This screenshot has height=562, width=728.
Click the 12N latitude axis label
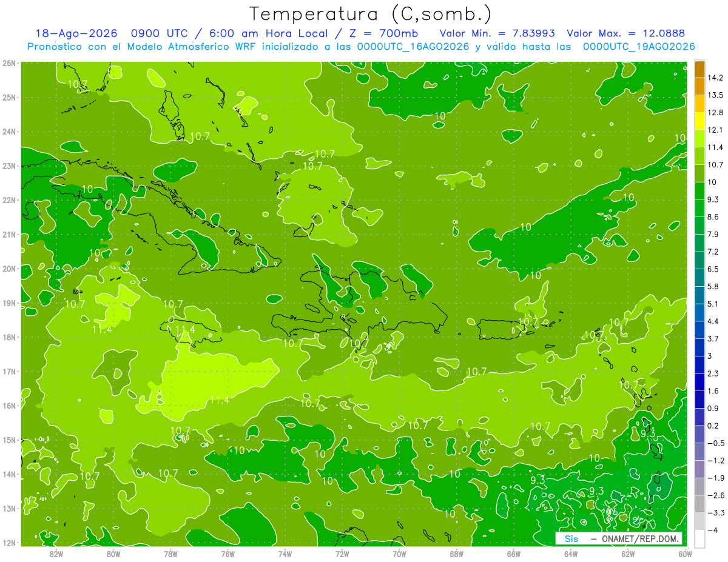click(x=9, y=543)
